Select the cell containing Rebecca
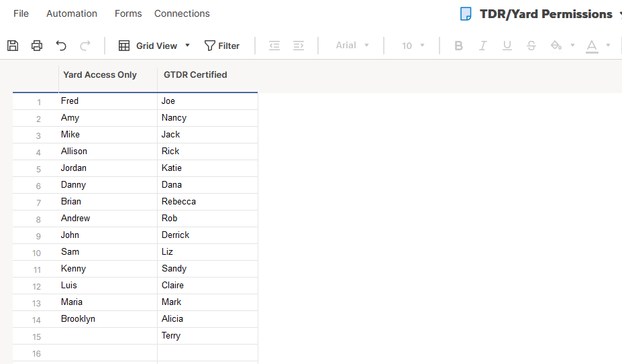This screenshot has height=364, width=622. tap(207, 202)
